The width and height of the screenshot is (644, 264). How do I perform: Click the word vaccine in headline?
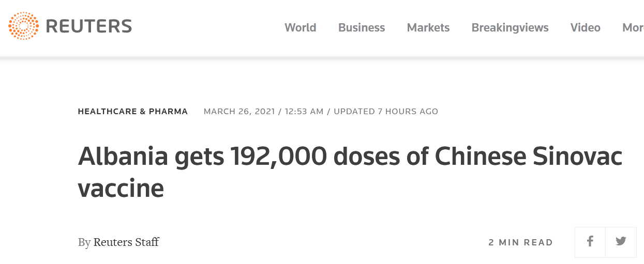pos(121,189)
